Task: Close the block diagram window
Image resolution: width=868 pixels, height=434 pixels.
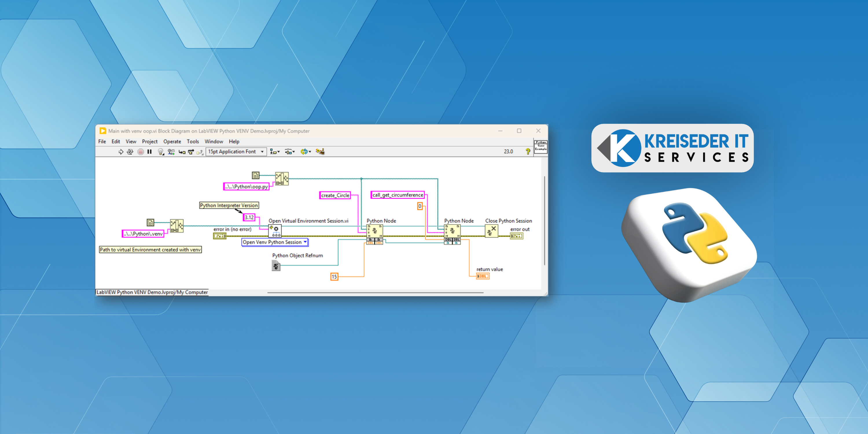Action: [x=538, y=131]
